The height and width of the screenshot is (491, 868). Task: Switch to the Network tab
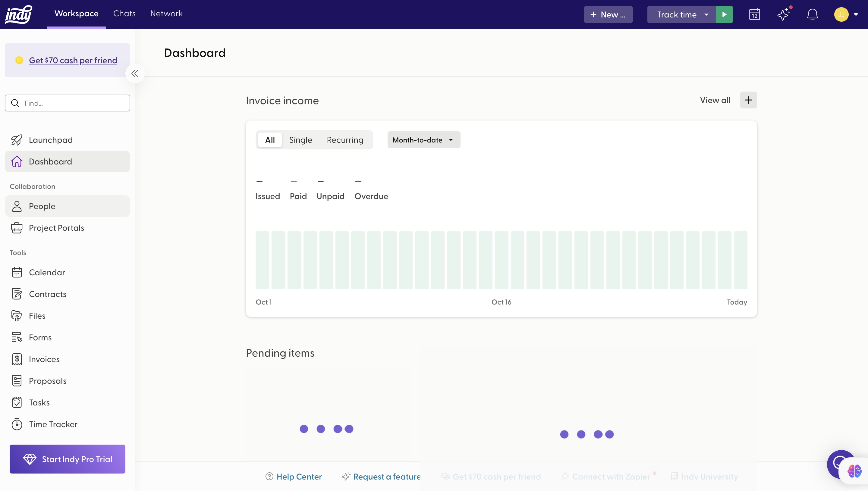coord(166,14)
